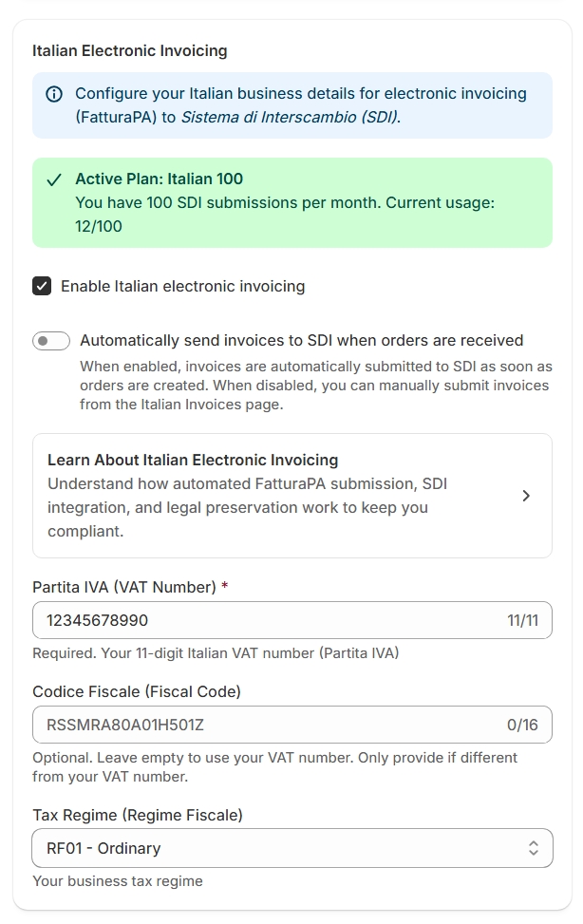This screenshot has width=583, height=924.
Task: Click the up/down chevron icon on Tax Regime
Action: click(535, 847)
